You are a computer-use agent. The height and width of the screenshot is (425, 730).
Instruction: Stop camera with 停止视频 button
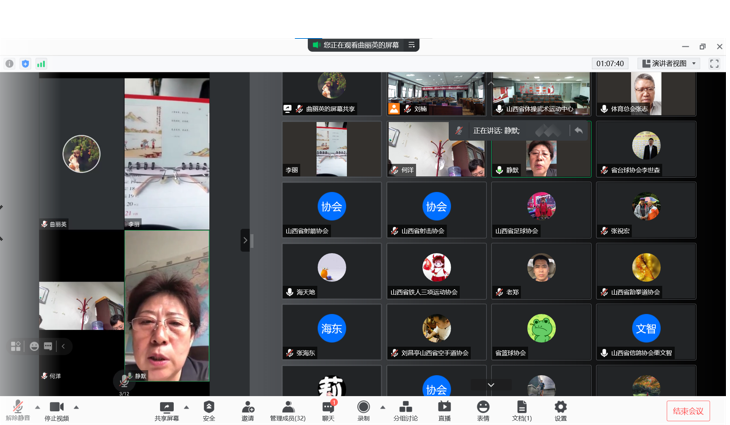tap(57, 410)
